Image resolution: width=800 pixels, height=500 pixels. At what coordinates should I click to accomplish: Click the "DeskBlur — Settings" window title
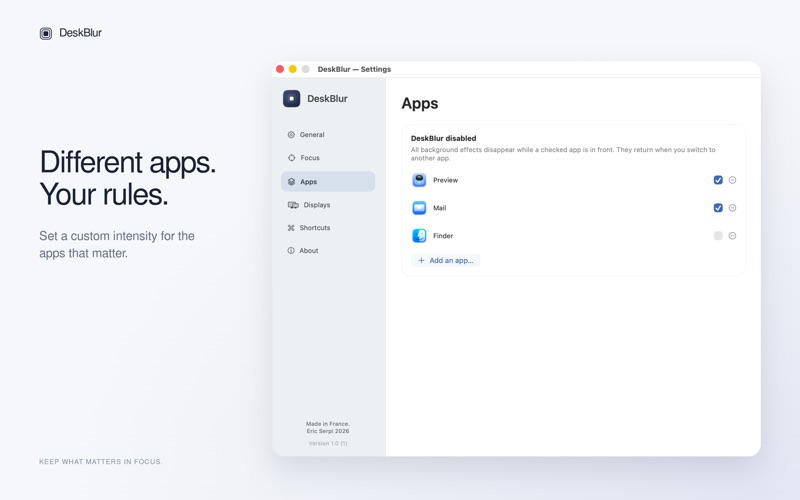(x=354, y=69)
